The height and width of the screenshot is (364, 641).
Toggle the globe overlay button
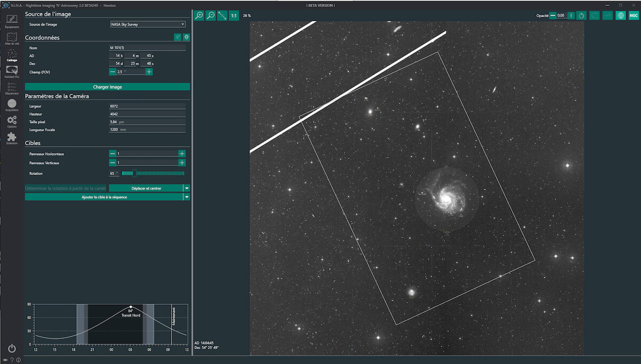[x=620, y=15]
